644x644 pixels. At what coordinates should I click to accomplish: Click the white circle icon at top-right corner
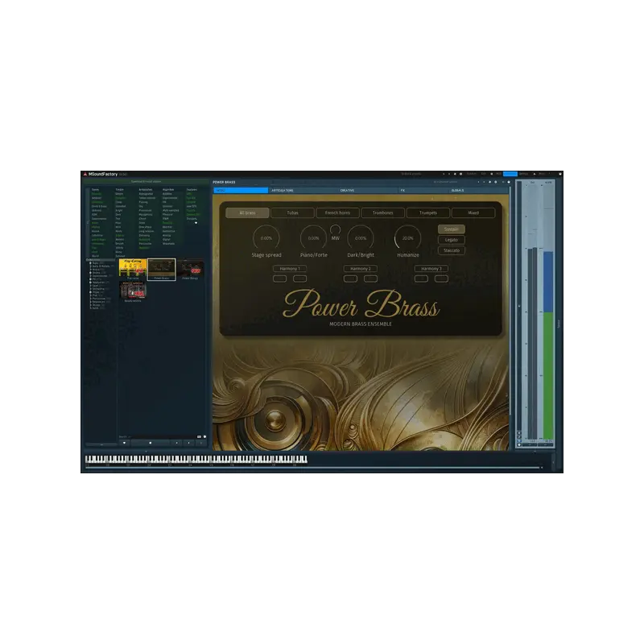pos(560,174)
